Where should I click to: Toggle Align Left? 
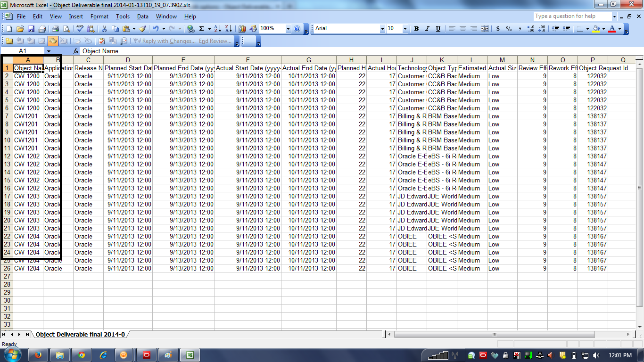coord(452,29)
